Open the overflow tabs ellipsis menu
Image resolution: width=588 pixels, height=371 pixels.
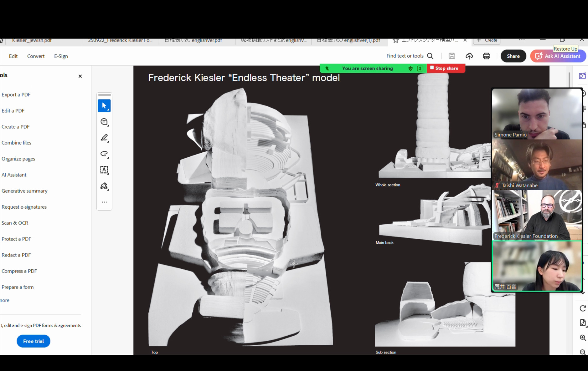522,40
